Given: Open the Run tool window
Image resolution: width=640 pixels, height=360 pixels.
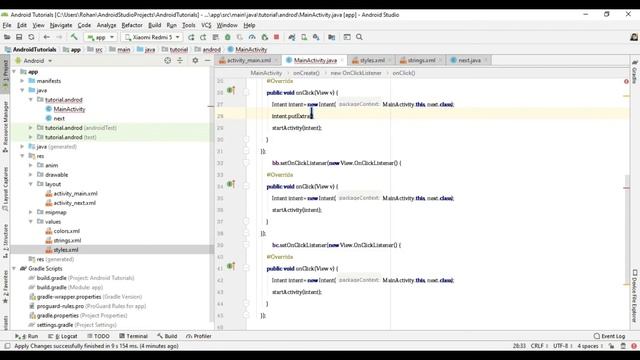Looking at the screenshot, I should coord(27,336).
